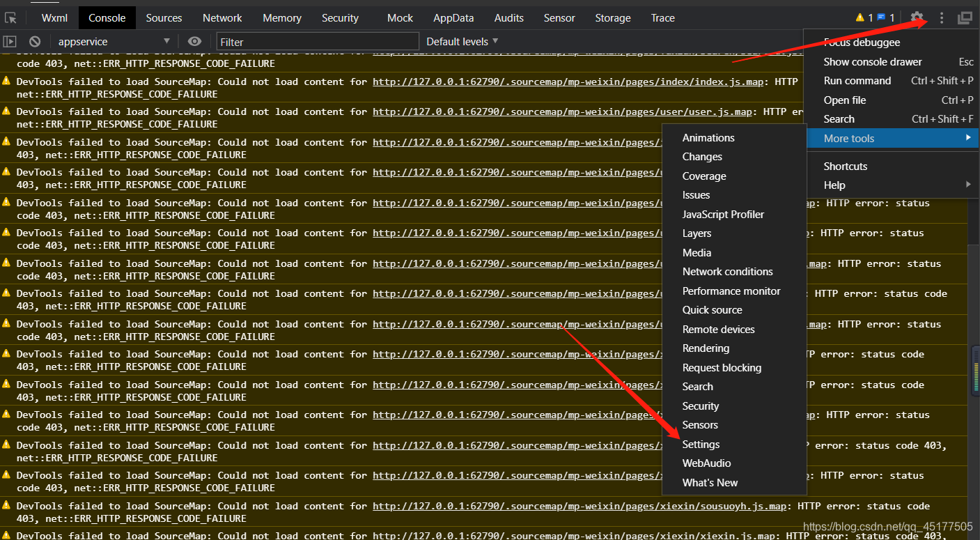This screenshot has width=980, height=540.
Task: Switch to the Trace tab
Action: (x=662, y=18)
